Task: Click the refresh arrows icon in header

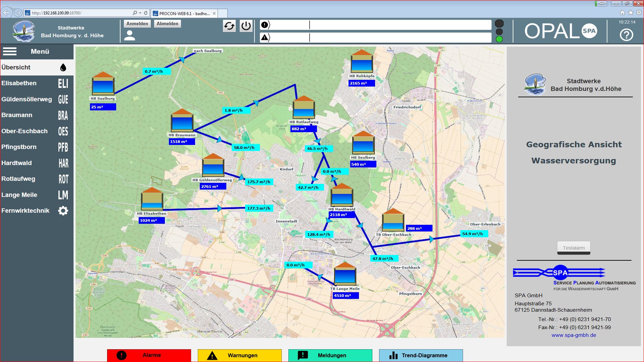Action: (x=229, y=26)
